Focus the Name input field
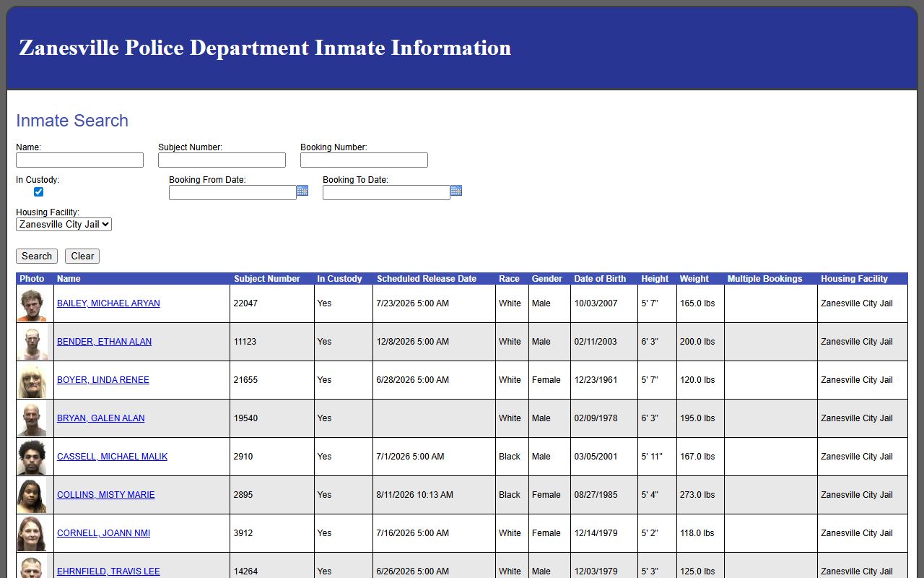924x578 pixels. (x=79, y=160)
